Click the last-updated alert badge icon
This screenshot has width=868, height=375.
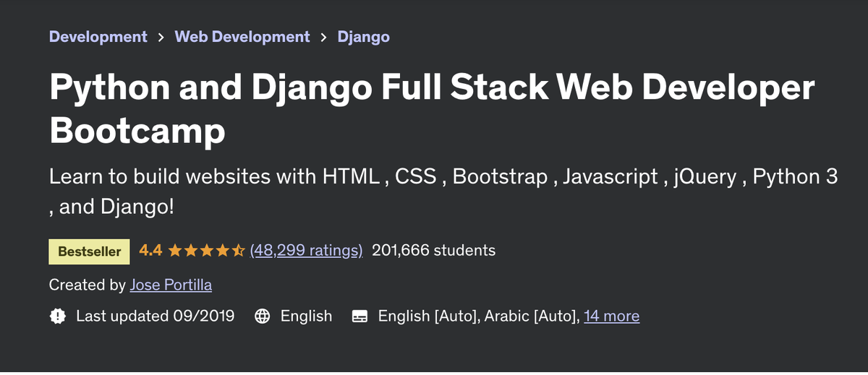[x=58, y=316]
